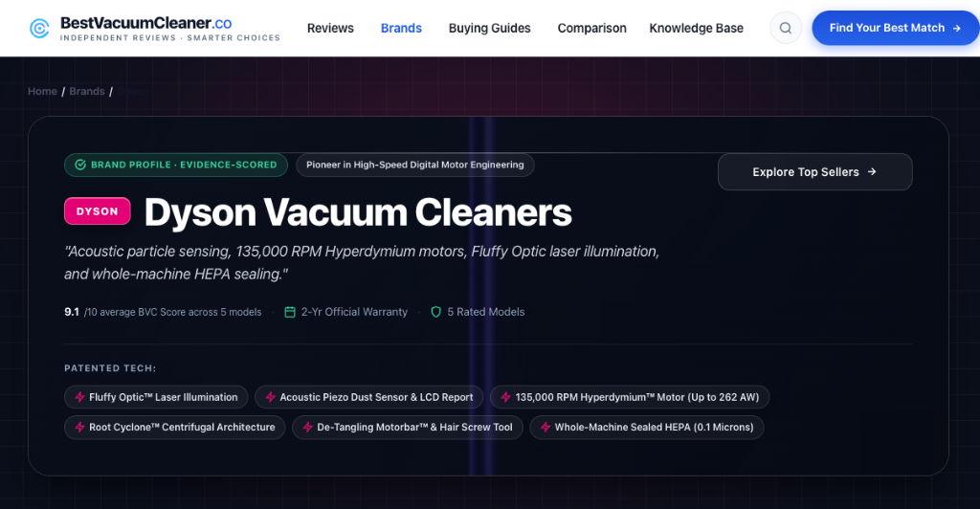980x509 pixels.
Task: Click the Dyson Vacuum Cleaners heading
Action: [x=358, y=212]
